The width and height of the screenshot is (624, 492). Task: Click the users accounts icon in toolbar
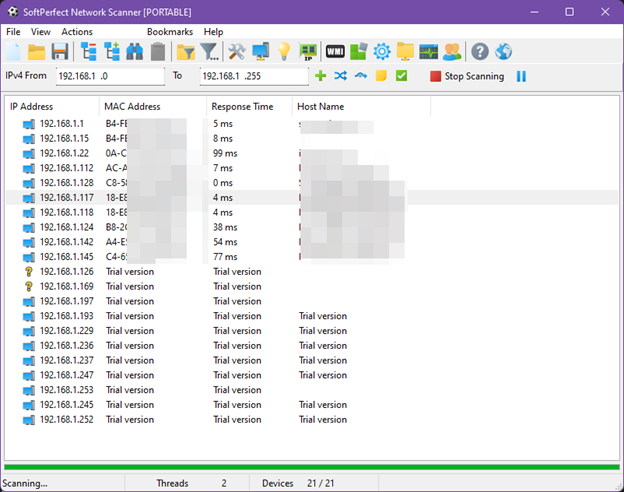pyautogui.click(x=453, y=51)
